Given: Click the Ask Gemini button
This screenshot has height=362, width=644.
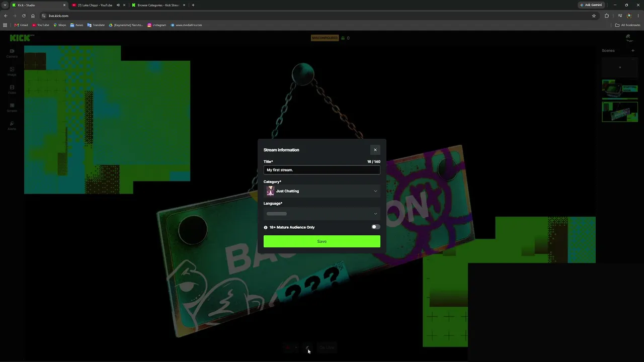Looking at the screenshot, I should (x=591, y=5).
